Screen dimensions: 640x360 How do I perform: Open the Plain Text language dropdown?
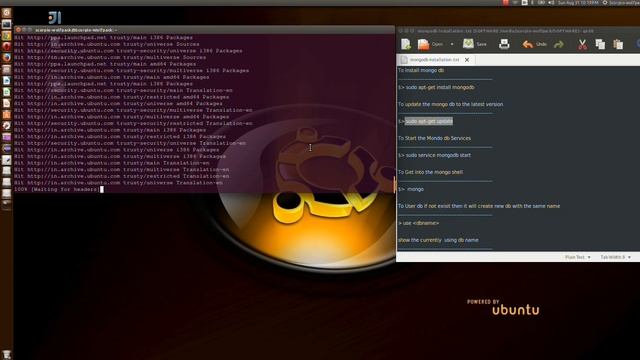pyautogui.click(x=578, y=257)
